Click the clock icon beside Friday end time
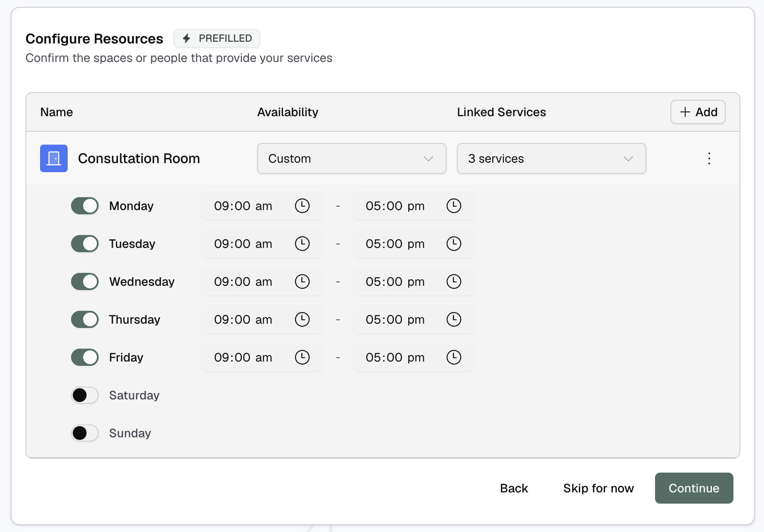 point(454,357)
